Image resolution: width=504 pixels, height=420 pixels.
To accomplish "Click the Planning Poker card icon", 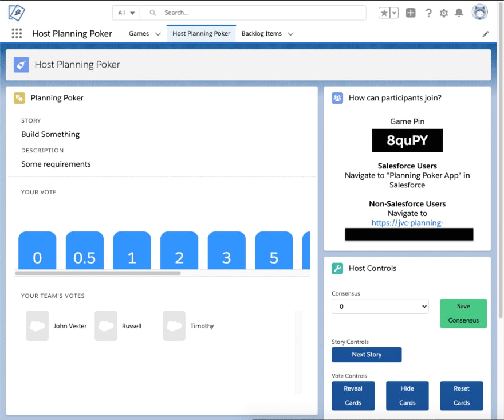I will coord(19,98).
